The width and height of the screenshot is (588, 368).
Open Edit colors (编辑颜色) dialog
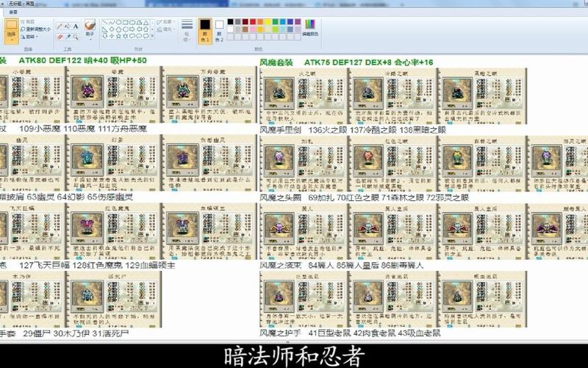tap(310, 27)
